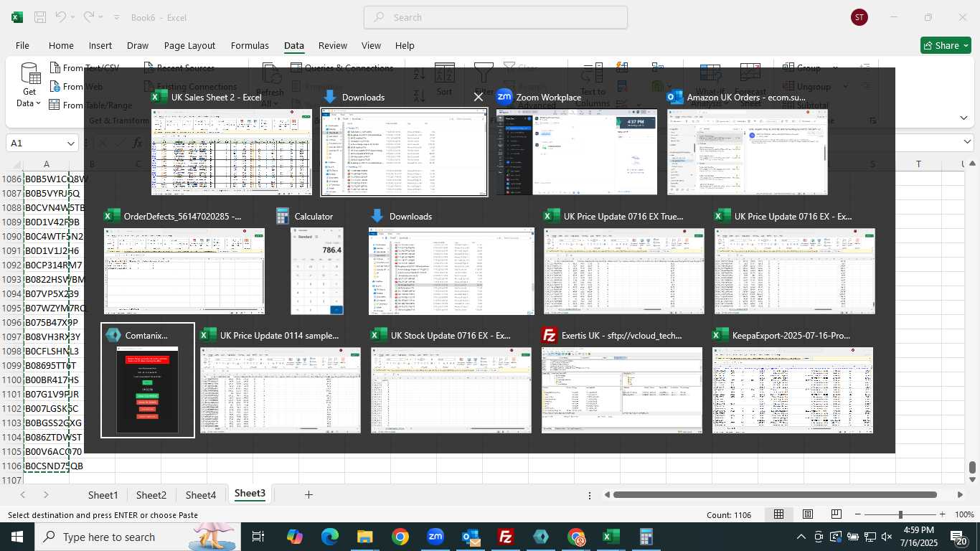Image resolution: width=980 pixels, height=551 pixels.
Task: Switch to the Home ribbon tab
Action: [x=61, y=45]
